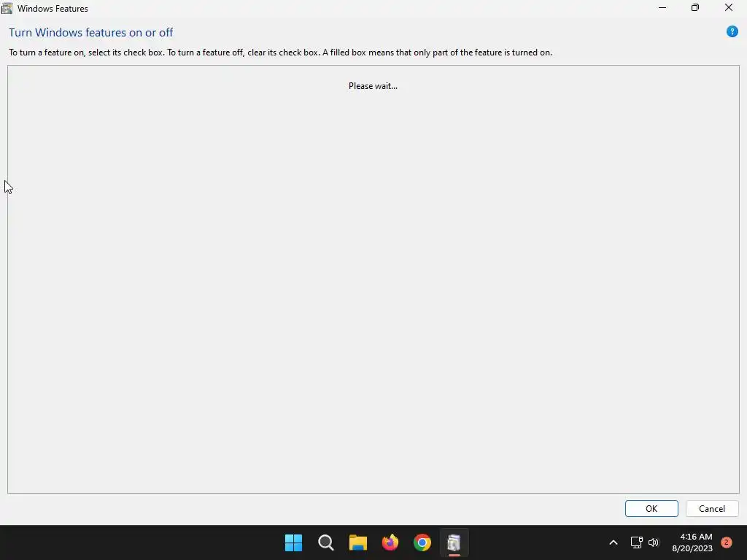747x560 pixels.
Task: Open notification badge showing 2
Action: 726,542
